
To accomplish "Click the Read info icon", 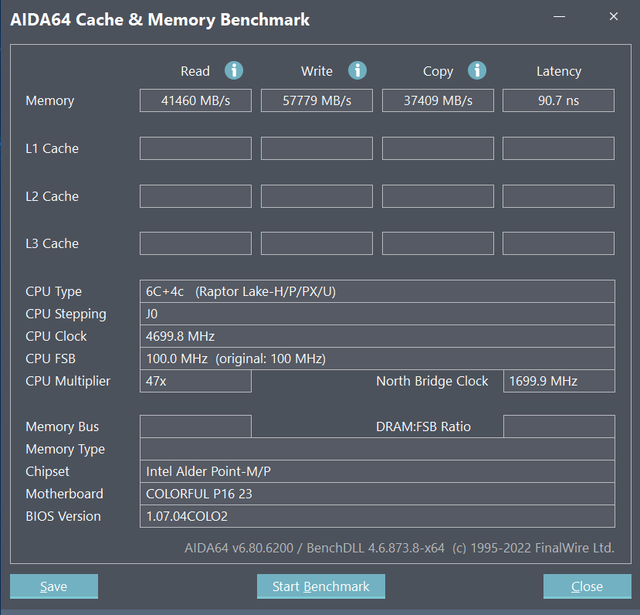I will tap(234, 70).
